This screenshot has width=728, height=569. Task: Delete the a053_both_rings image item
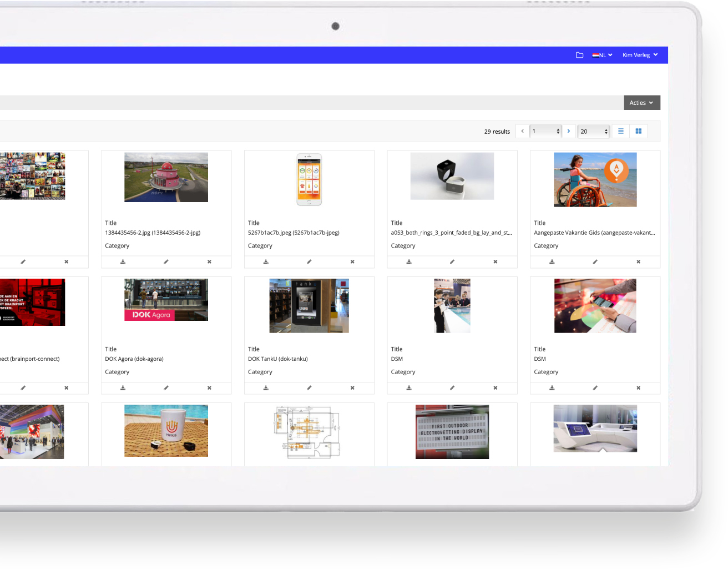pos(495,261)
